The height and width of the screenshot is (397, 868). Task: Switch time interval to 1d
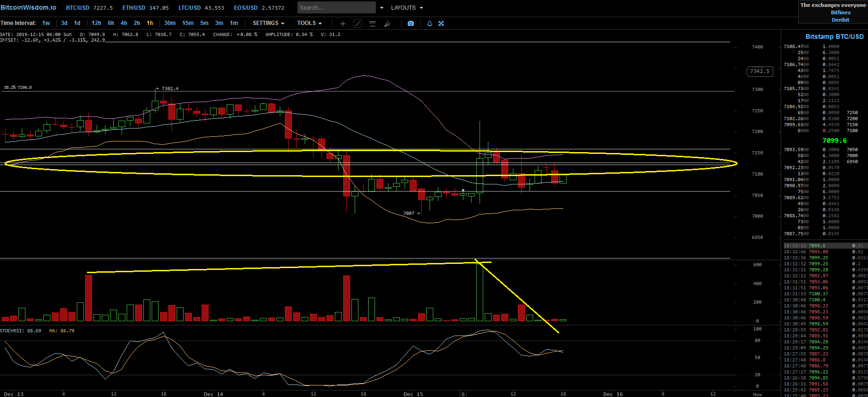(77, 23)
